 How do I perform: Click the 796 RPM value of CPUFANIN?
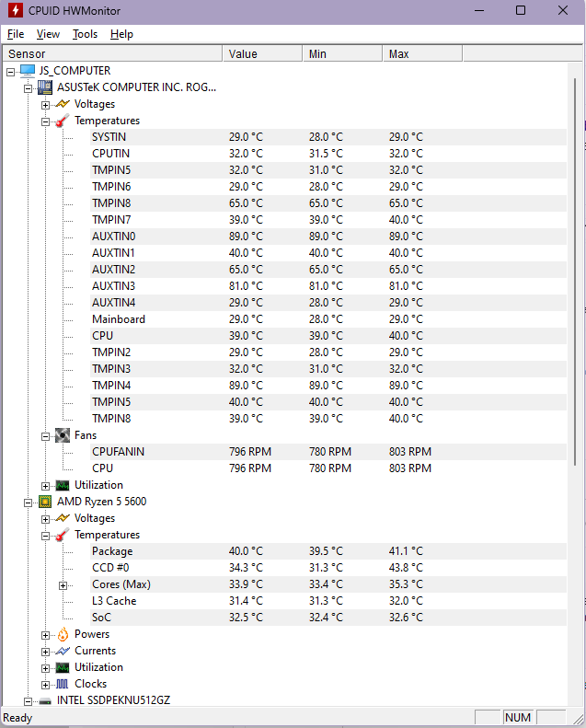pyautogui.click(x=250, y=452)
